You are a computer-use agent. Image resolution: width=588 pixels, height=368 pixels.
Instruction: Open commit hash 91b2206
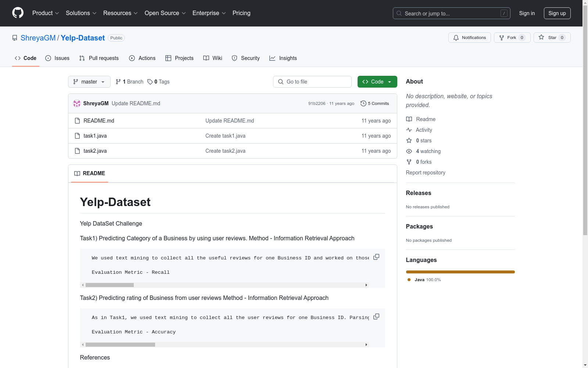tap(317, 103)
